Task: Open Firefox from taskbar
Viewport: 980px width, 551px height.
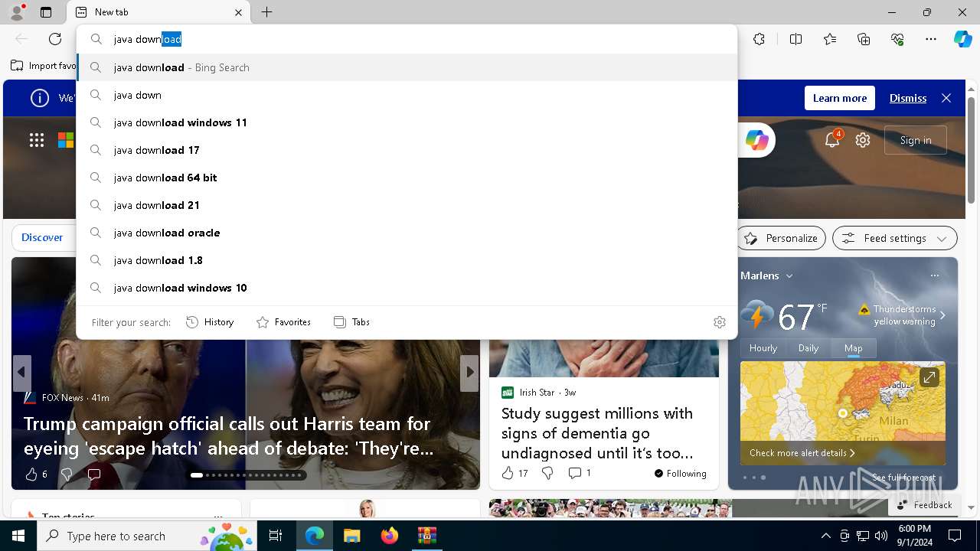Action: (390, 536)
